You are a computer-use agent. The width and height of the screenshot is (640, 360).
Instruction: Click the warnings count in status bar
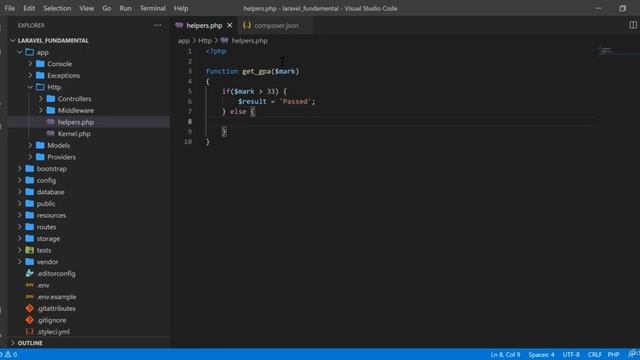tap(11, 354)
